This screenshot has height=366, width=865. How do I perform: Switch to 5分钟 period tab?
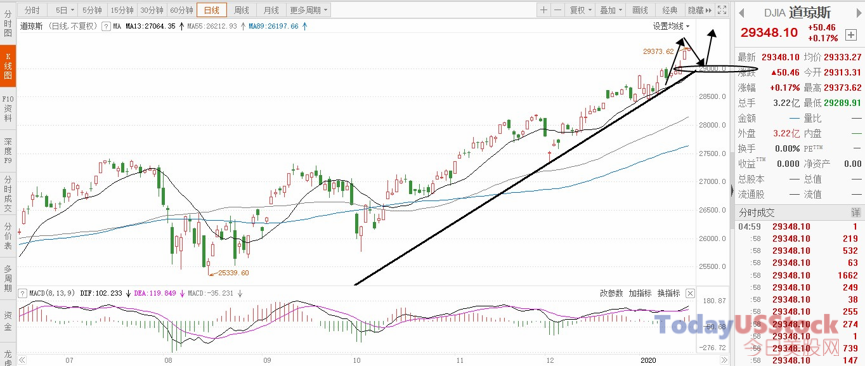pyautogui.click(x=93, y=10)
